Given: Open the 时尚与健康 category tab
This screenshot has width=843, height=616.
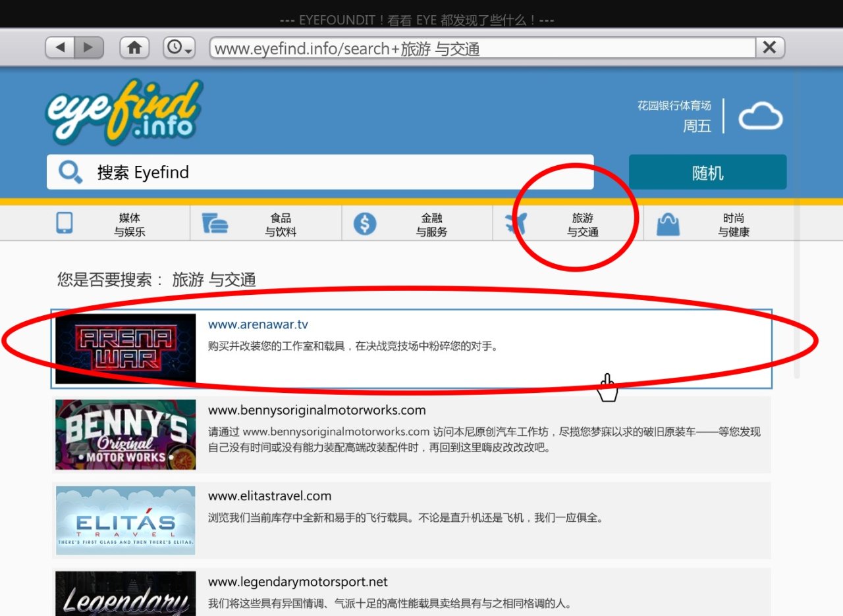Looking at the screenshot, I should coord(719,224).
